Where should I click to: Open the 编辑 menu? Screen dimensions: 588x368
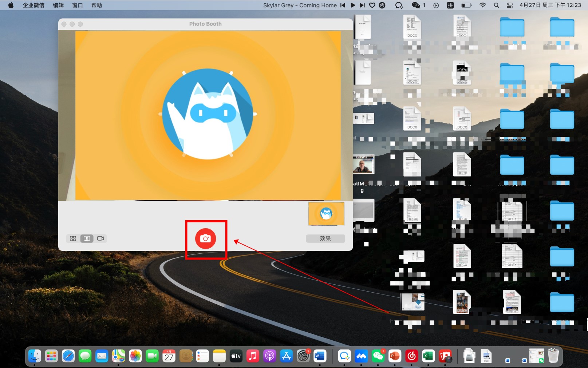(x=58, y=5)
